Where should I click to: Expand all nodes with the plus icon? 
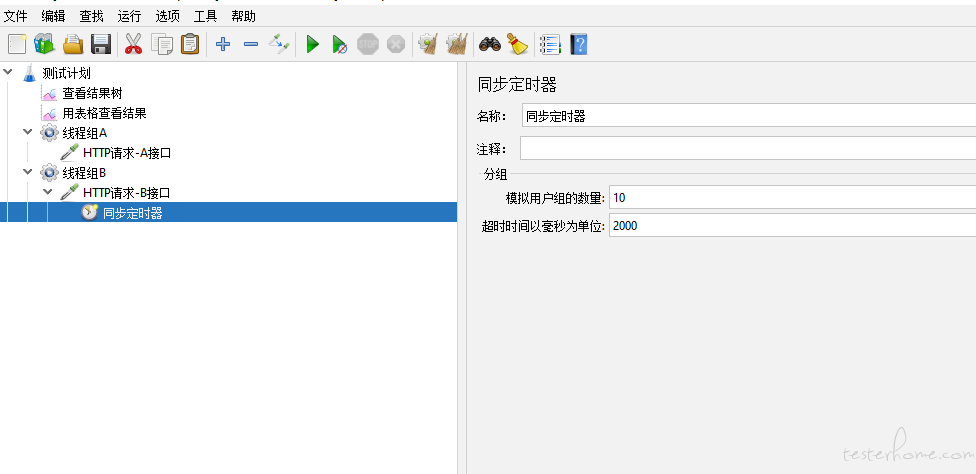223,44
